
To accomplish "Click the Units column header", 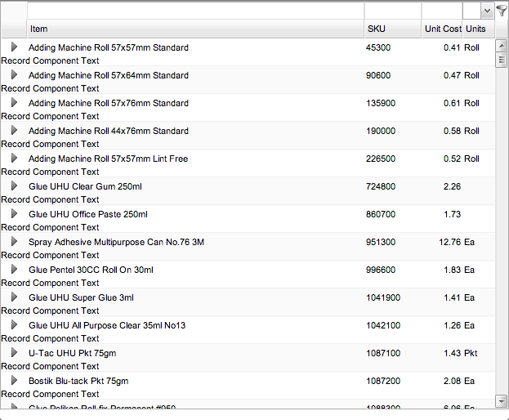I will (x=477, y=29).
